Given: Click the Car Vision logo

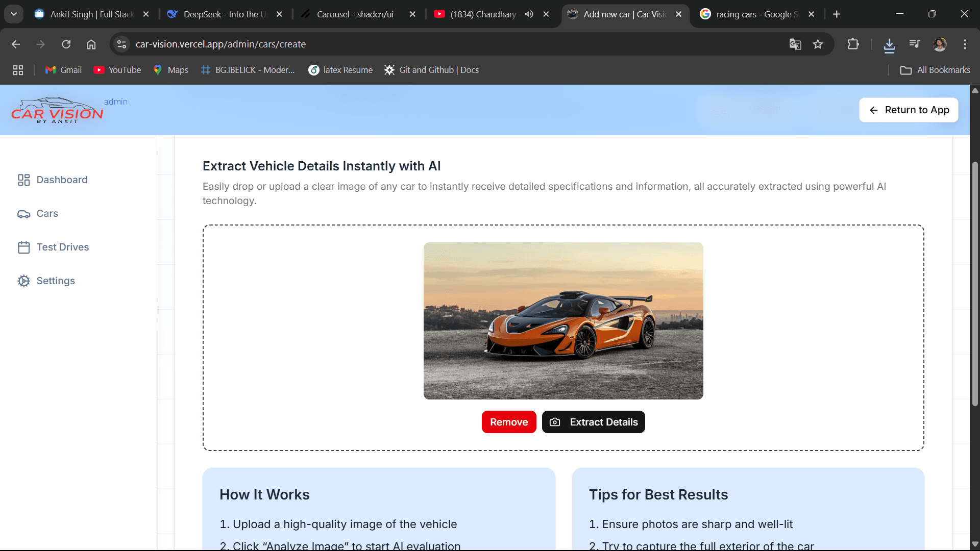Looking at the screenshot, I should tap(57, 110).
